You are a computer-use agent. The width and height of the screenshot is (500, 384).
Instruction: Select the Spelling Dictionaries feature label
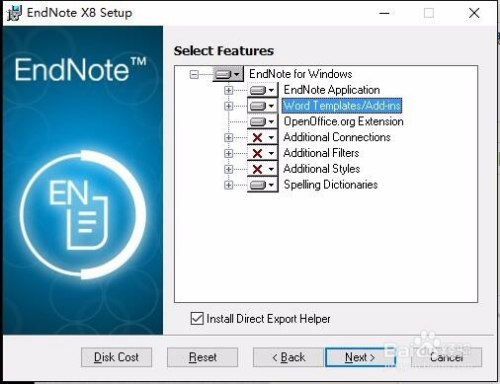click(x=330, y=185)
